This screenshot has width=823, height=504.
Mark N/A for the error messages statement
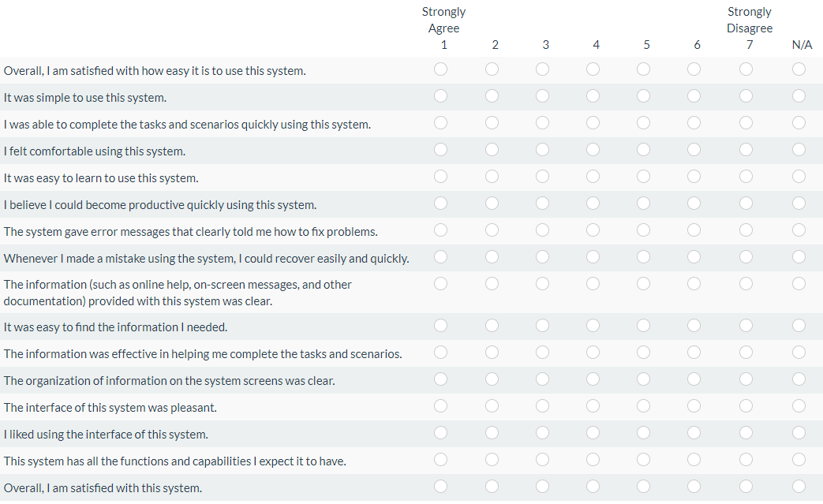799,230
